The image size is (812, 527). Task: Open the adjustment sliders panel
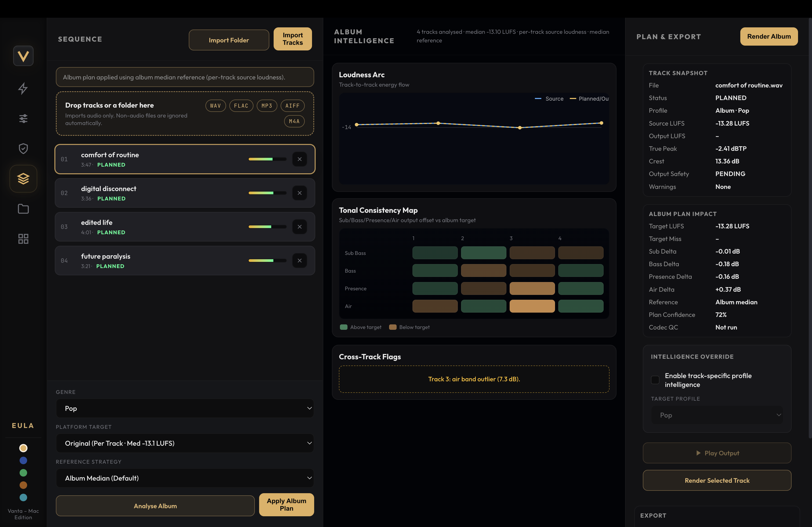pyautogui.click(x=23, y=118)
